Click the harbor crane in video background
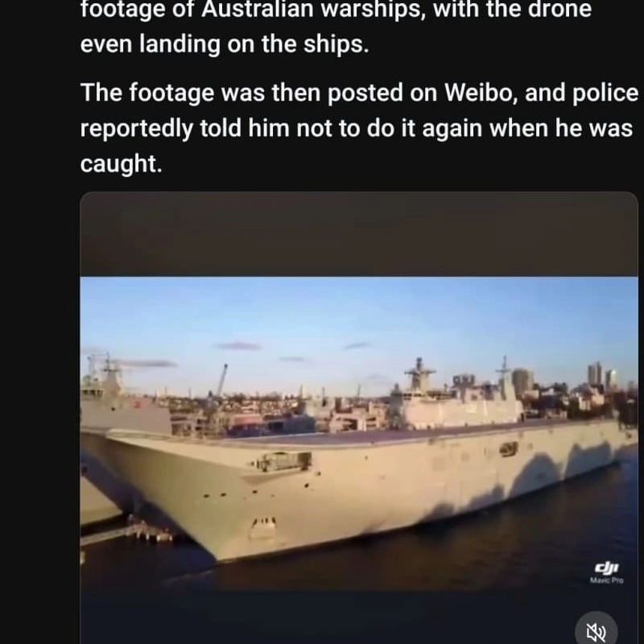The height and width of the screenshot is (644, 644). pos(221,380)
